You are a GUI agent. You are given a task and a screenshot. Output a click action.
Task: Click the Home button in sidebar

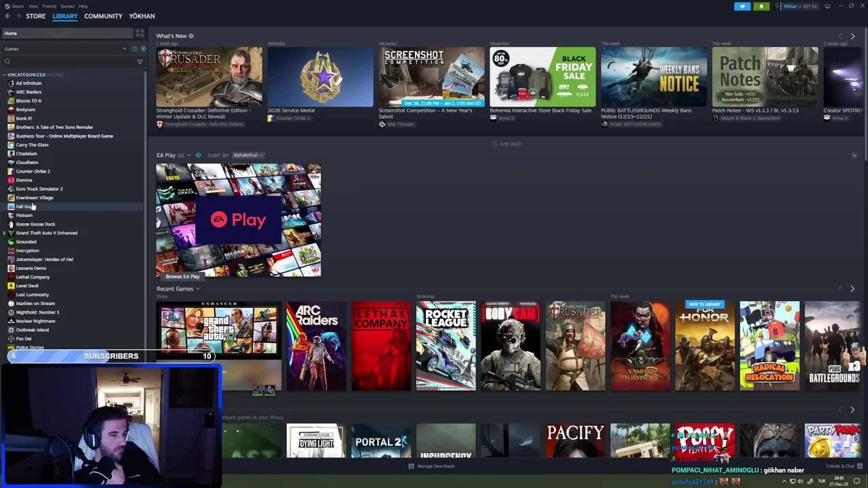click(68, 33)
